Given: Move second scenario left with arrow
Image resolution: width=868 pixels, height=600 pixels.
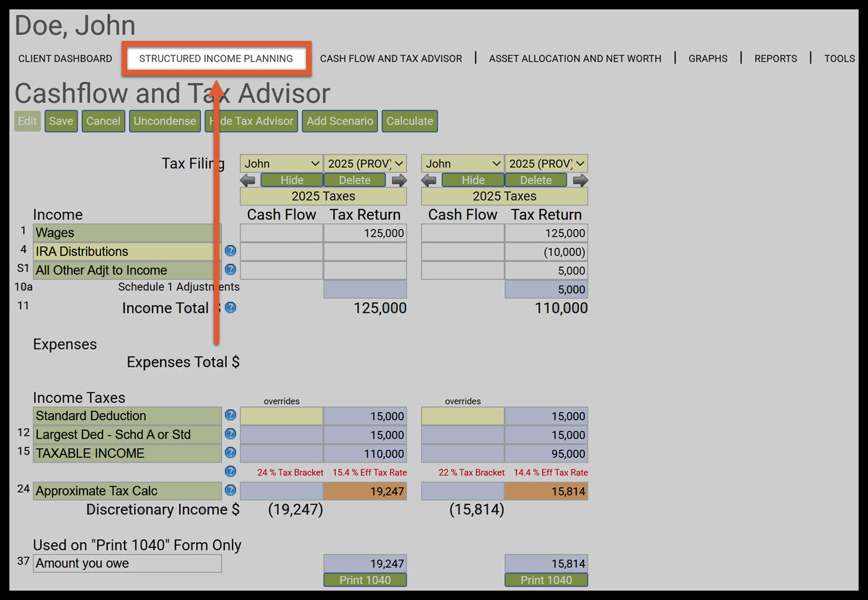Looking at the screenshot, I should tap(429, 180).
